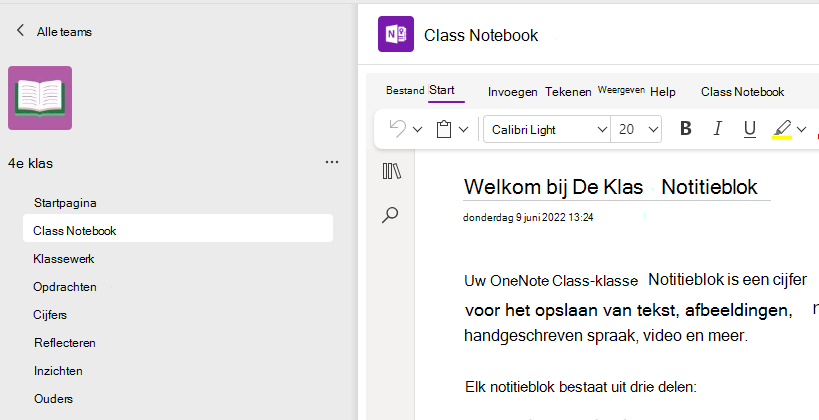Switch to the Start ribbon tab
Image resolution: width=819 pixels, height=420 pixels.
(x=442, y=90)
